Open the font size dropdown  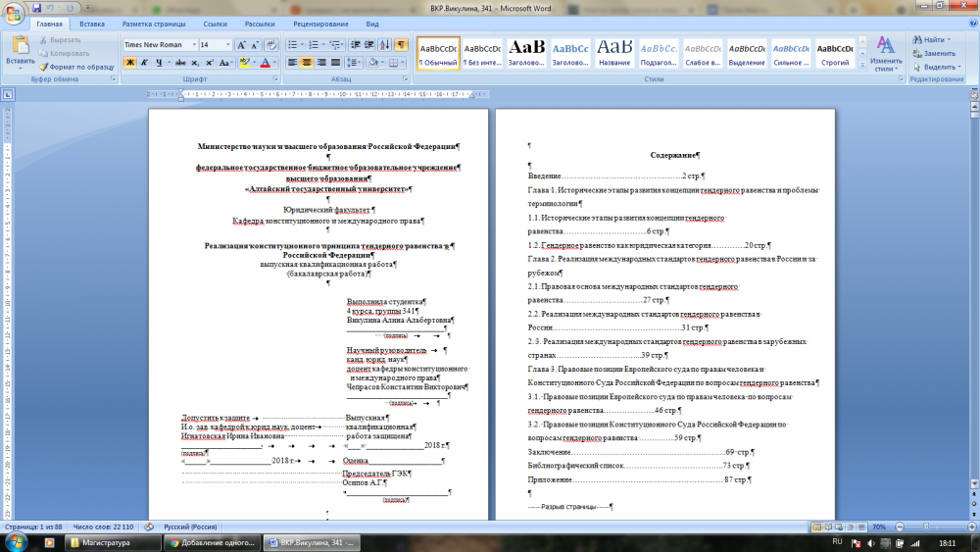tap(227, 45)
